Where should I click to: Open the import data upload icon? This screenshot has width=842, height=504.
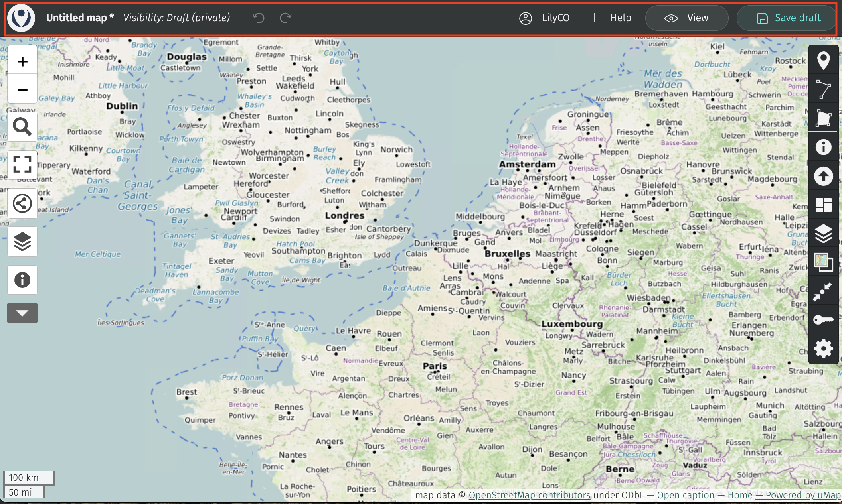(823, 176)
